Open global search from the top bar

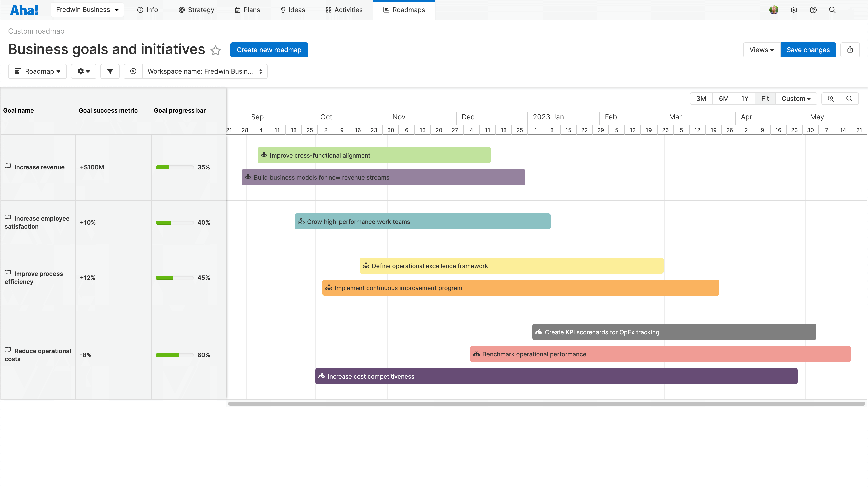pyautogui.click(x=832, y=10)
